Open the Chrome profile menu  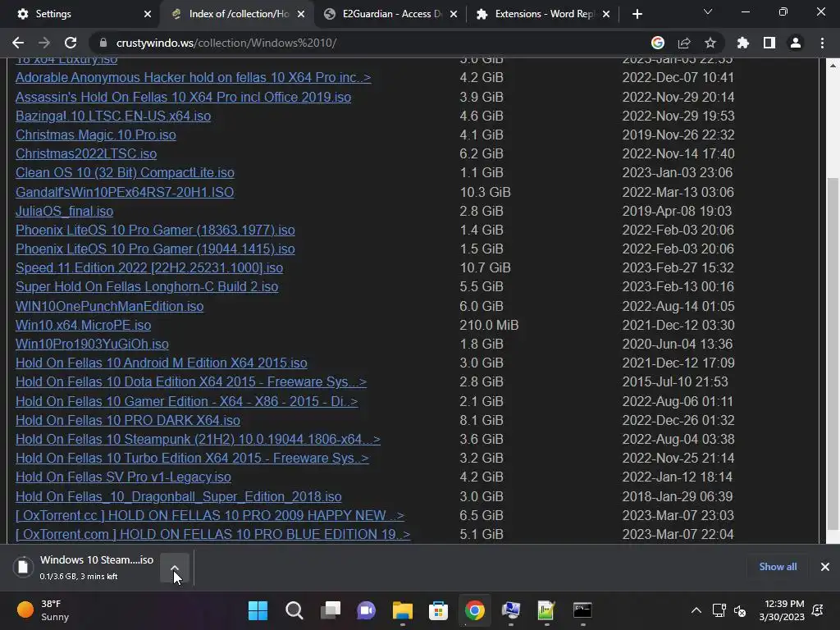coord(796,43)
